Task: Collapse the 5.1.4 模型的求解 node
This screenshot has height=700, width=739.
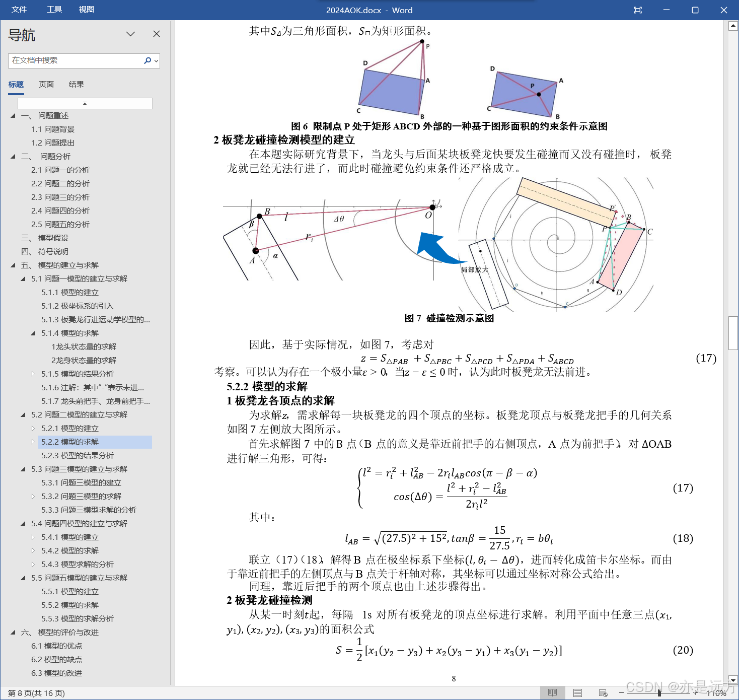Action: 33,333
